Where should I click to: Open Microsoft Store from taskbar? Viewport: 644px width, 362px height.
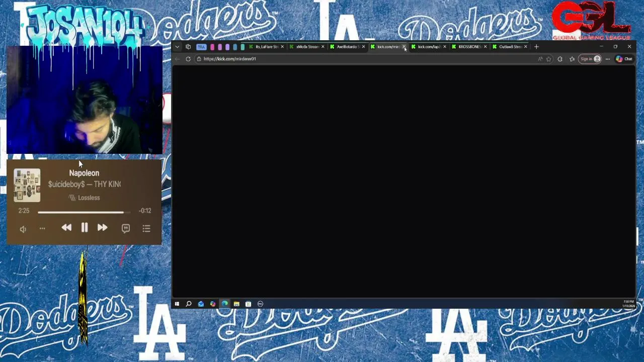point(248,304)
